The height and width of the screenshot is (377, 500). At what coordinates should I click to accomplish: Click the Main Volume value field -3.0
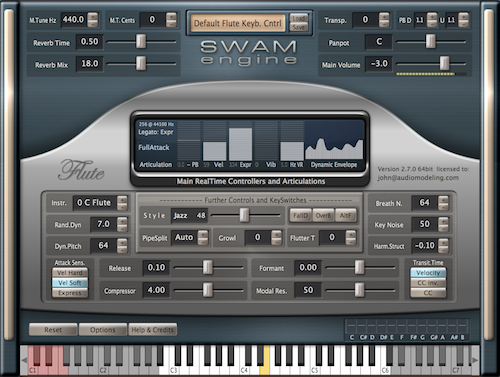(x=379, y=64)
